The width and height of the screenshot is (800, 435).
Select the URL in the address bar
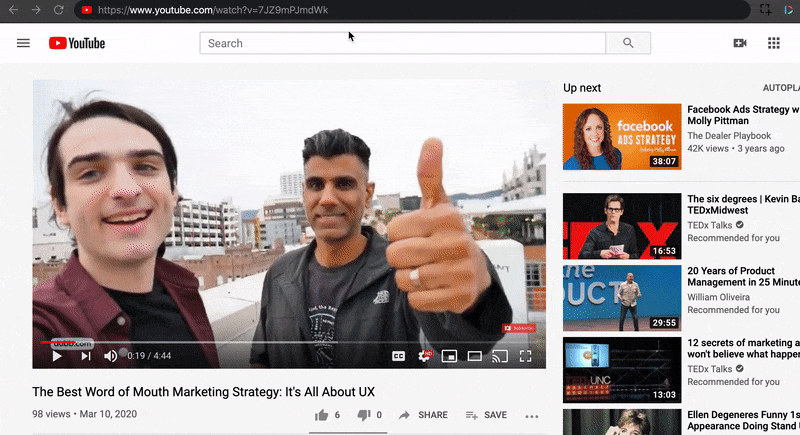click(x=213, y=10)
